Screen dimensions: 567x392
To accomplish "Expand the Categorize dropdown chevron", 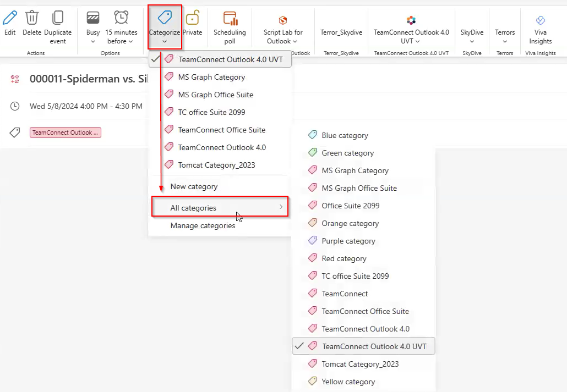I will click(x=165, y=42).
